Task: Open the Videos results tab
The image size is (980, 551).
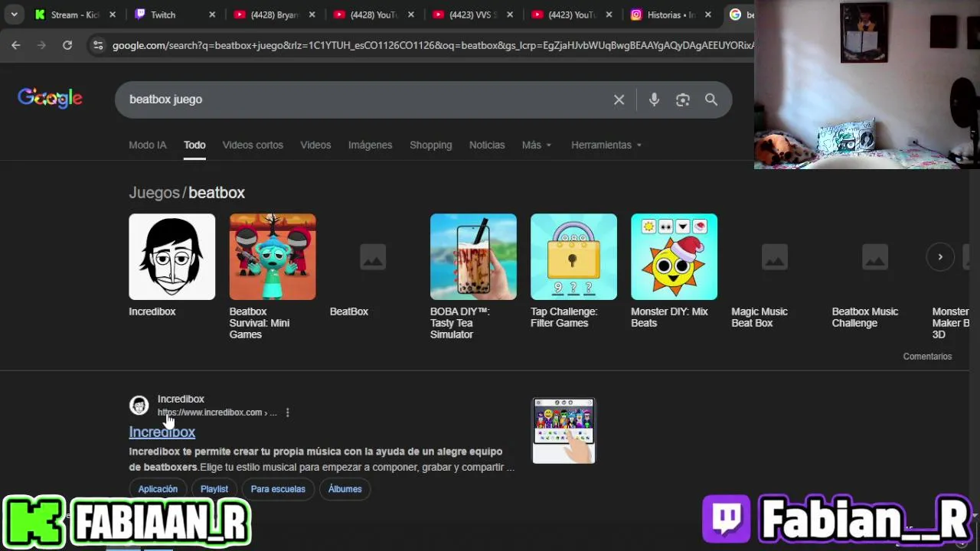Action: point(315,145)
